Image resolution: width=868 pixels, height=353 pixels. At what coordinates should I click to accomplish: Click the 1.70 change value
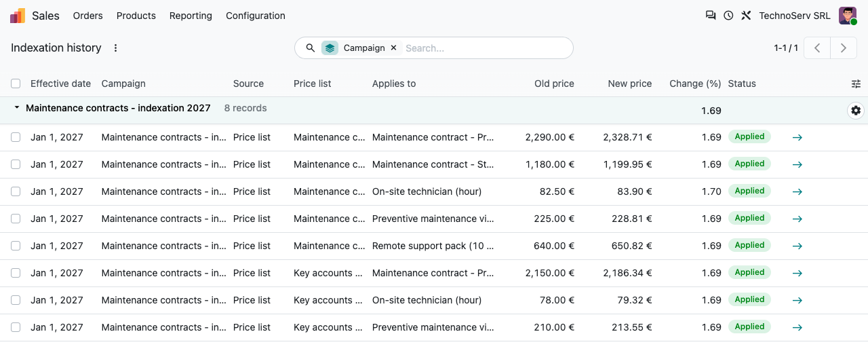point(711,191)
